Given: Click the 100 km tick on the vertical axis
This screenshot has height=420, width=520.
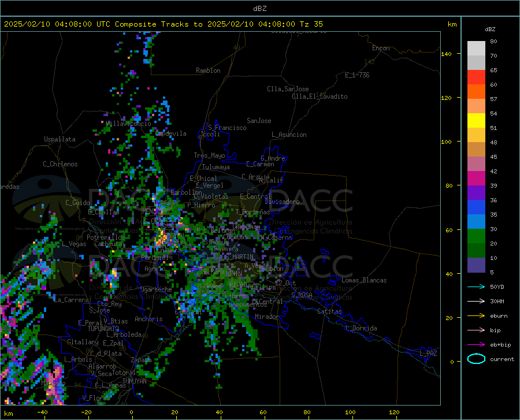Looking at the screenshot, I should [x=446, y=142].
